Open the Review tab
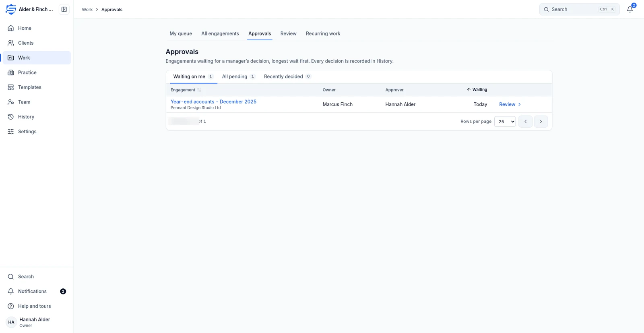The image size is (644, 333). coord(289,33)
